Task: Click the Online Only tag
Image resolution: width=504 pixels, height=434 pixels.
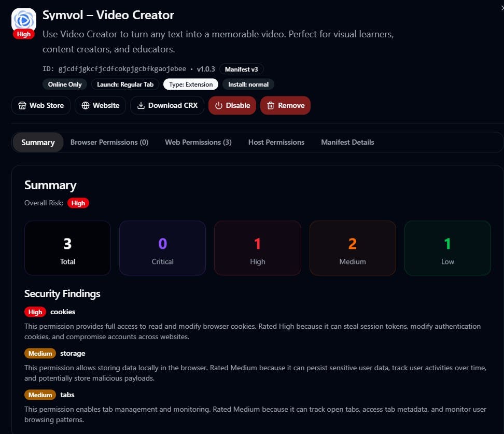Action: coord(65,84)
